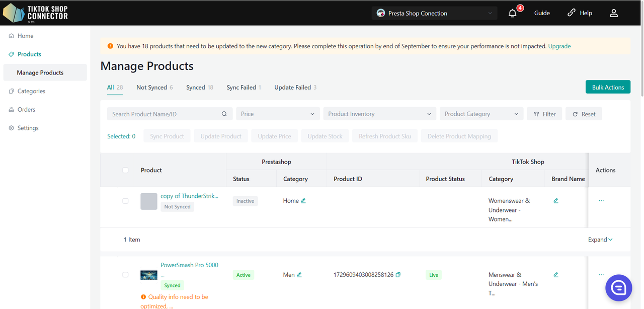Click the PowerSmash Pro 5000 product thumbnail
Screen dimensions: 644x309
(x=149, y=275)
